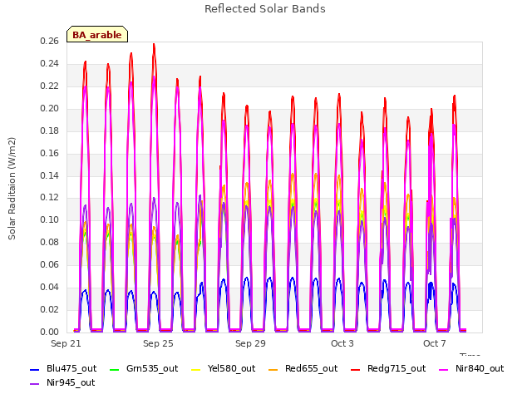The width and height of the screenshot is (532, 399).
Task: Toggle the Redg715_out series label
Action: [397, 368]
